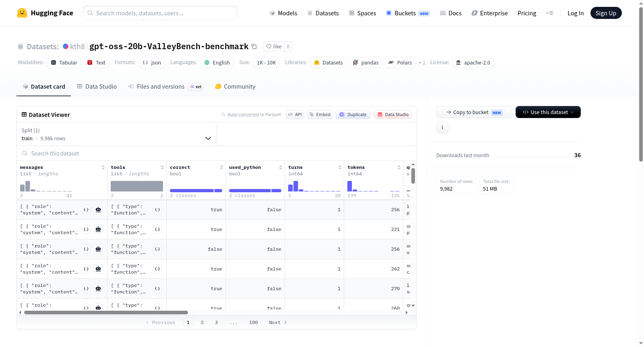This screenshot has height=347, width=644.
Task: Jump to page 100 of the dataset
Action: click(253, 322)
